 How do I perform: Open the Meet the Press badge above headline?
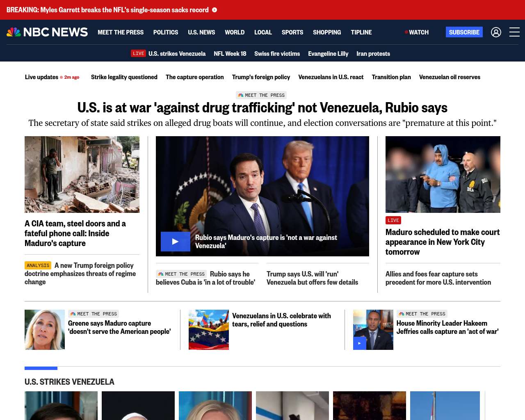pos(261,95)
